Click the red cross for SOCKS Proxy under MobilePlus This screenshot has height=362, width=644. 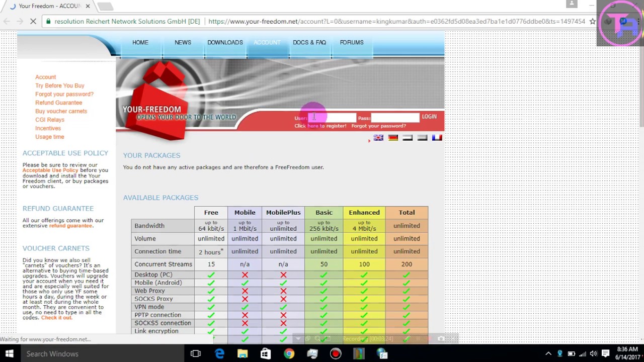click(283, 299)
